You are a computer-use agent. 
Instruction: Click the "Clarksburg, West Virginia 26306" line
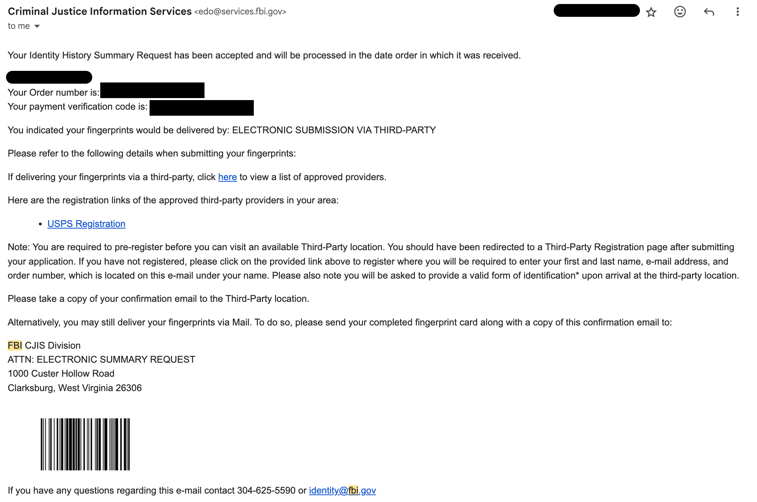75,388
